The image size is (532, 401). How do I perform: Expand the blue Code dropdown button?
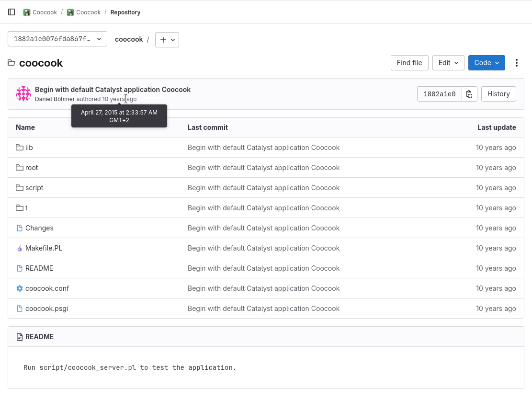(x=487, y=63)
